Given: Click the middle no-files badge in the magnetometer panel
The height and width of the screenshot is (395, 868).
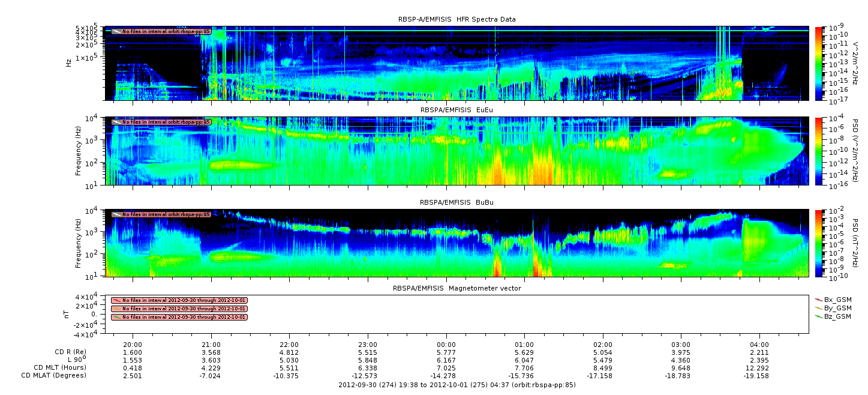Looking at the screenshot, I should [179, 309].
